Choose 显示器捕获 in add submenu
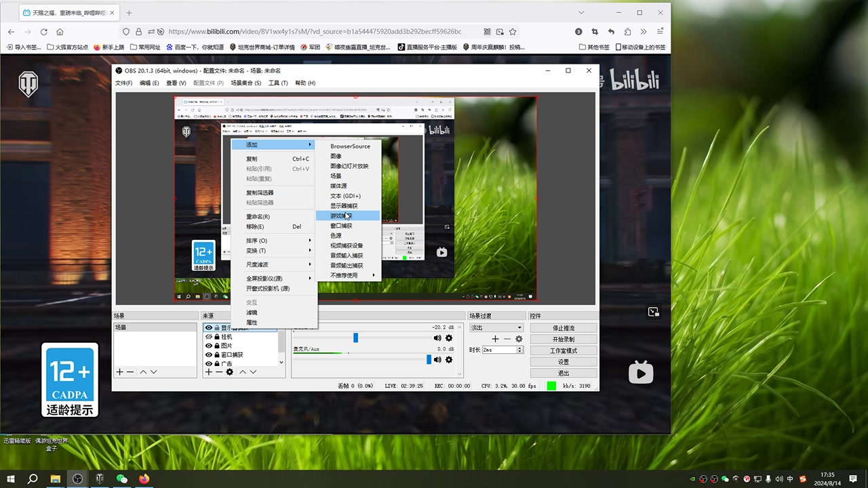The width and height of the screenshot is (868, 488). [349, 205]
